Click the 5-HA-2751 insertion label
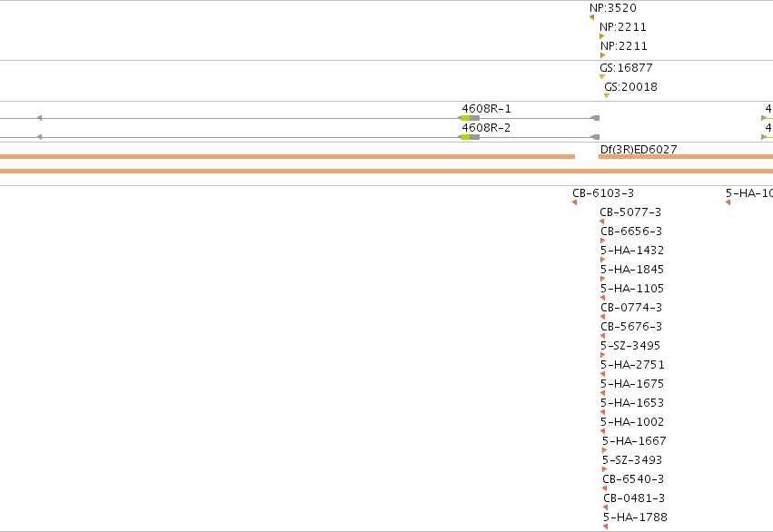This screenshot has height=532, width=773. pyautogui.click(x=632, y=365)
